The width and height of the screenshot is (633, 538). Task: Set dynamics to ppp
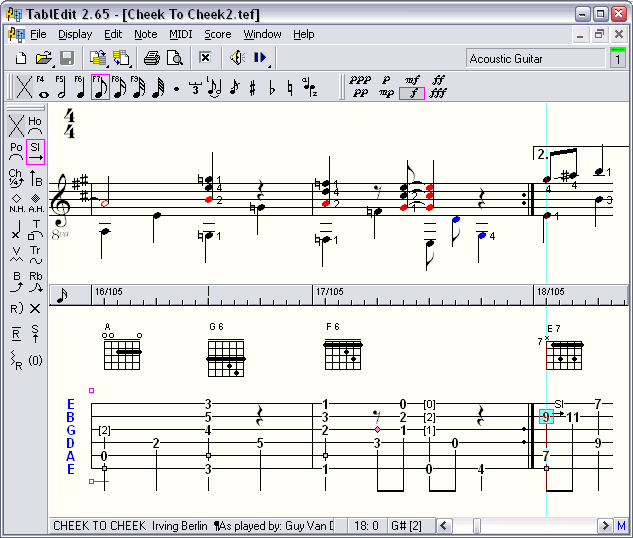point(360,80)
